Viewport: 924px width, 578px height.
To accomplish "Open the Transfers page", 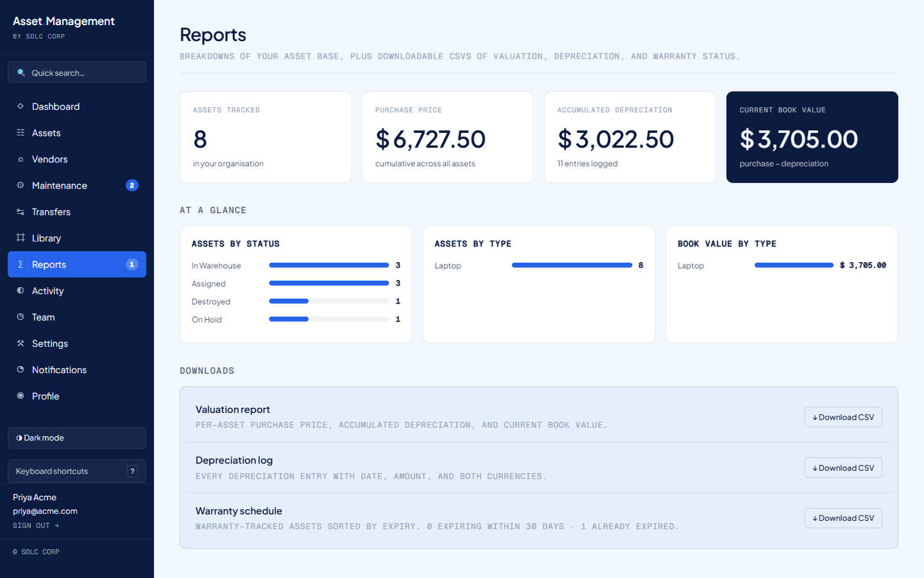I will click(77, 211).
